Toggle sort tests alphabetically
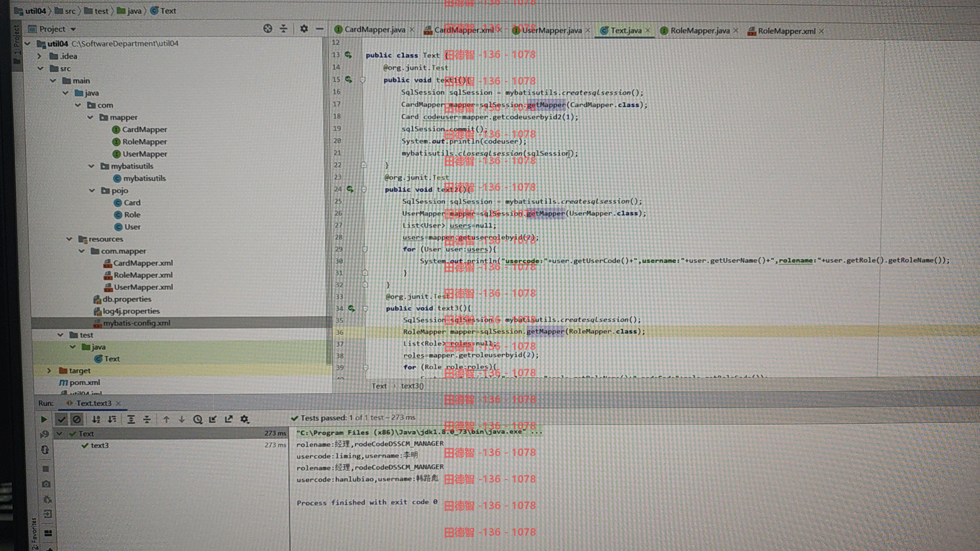This screenshot has width=980, height=551. (x=96, y=419)
